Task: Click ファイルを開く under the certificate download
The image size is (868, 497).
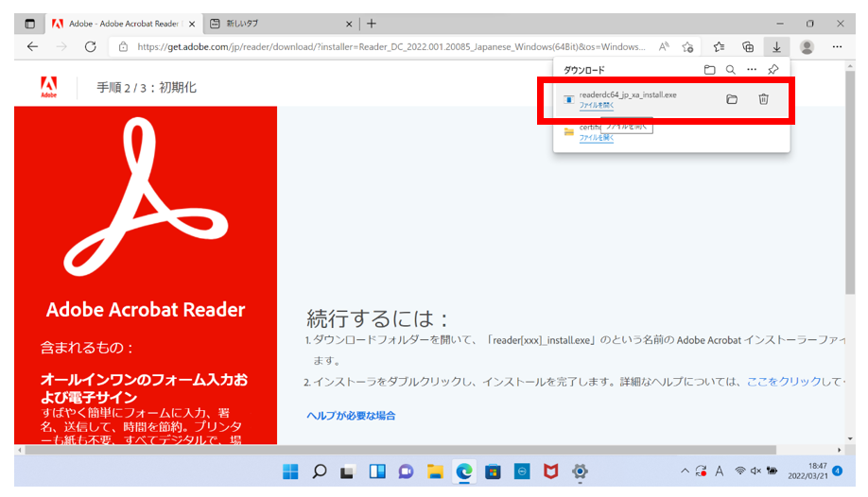Action: tap(597, 138)
